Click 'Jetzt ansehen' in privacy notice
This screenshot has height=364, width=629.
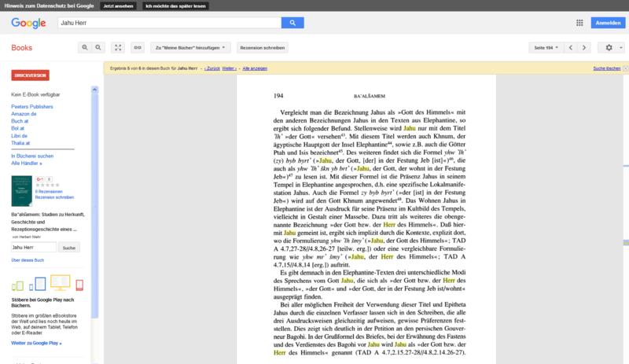click(120, 6)
